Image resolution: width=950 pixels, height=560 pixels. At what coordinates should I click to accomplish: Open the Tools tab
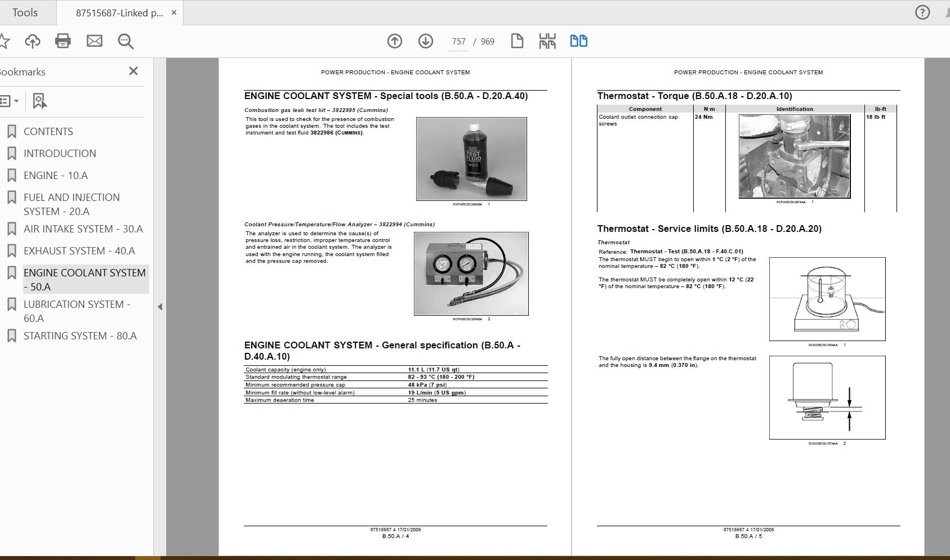(25, 12)
